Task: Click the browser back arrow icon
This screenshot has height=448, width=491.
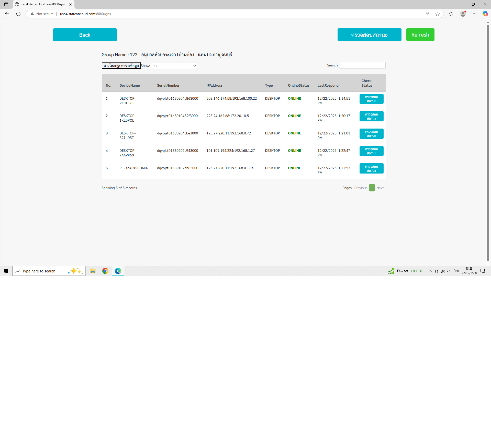Action: [7, 14]
